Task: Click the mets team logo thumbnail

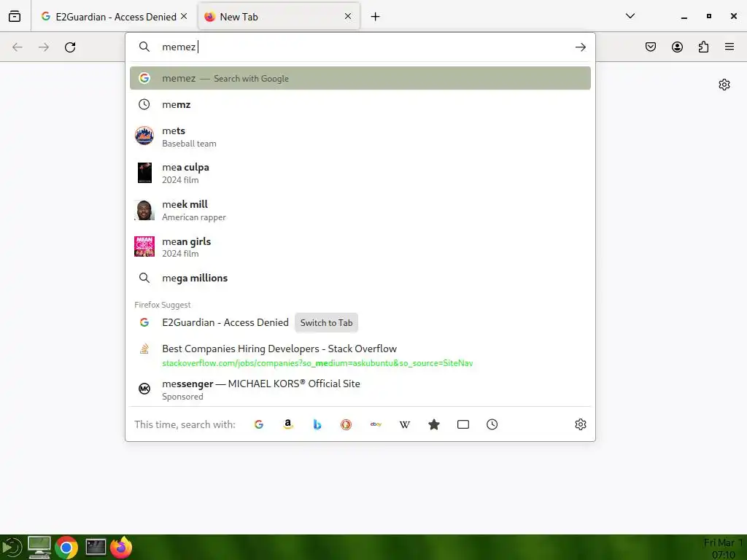Action: point(144,136)
